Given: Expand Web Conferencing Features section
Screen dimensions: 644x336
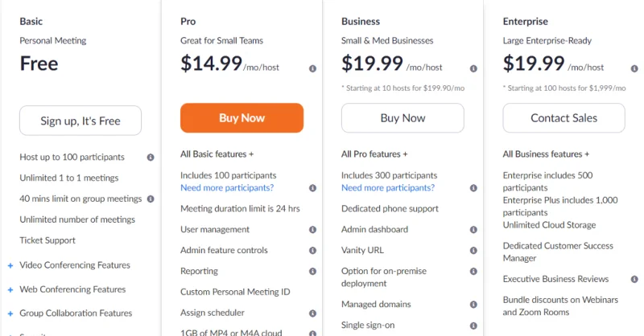Looking at the screenshot, I should (10, 289).
